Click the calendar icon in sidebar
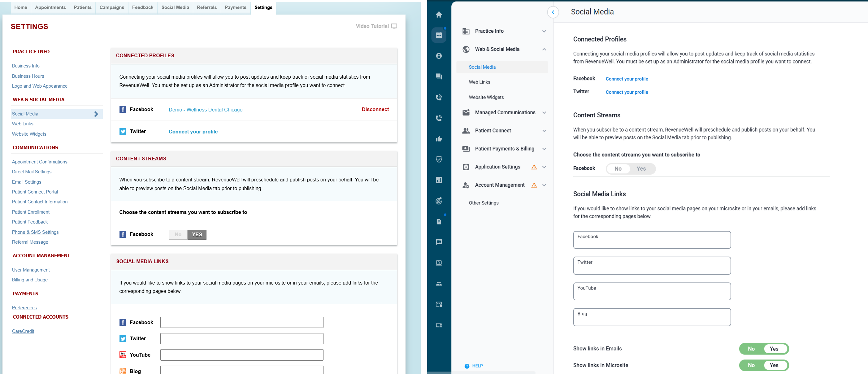 point(439,35)
